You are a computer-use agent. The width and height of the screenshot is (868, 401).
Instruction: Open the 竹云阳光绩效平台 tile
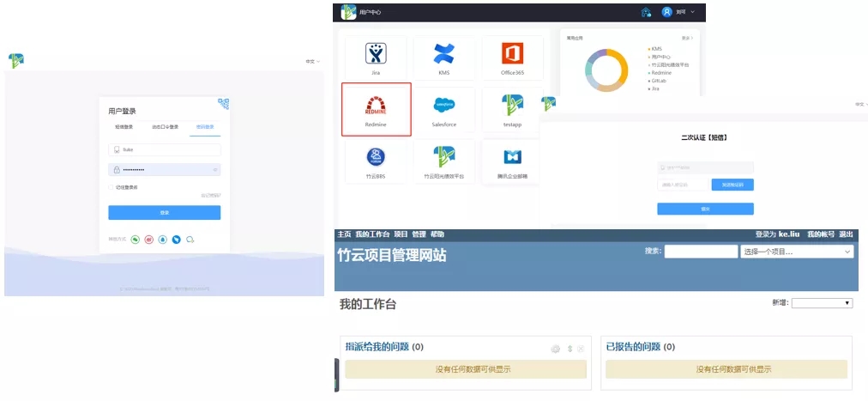(443, 161)
